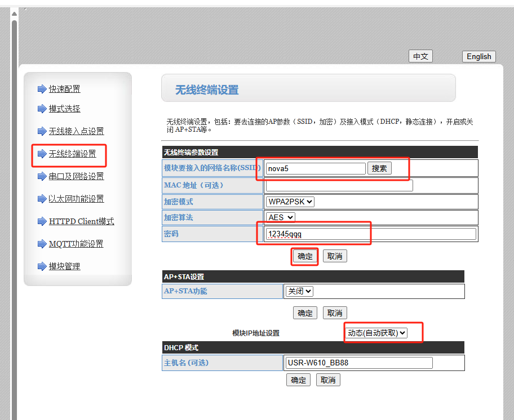Screen dimensions: 514x420
Task: Click 取消 in the DHCP 模式 section
Action: point(327,380)
